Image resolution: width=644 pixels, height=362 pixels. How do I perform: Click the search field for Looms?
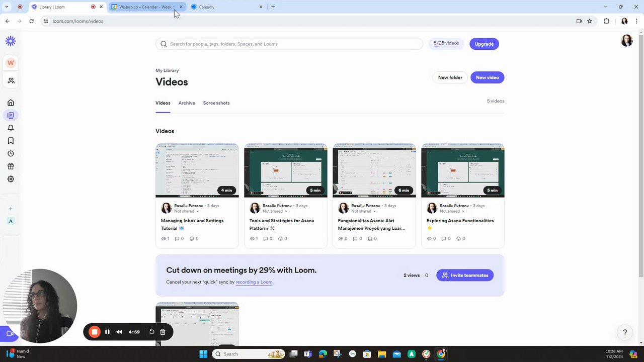289,44
